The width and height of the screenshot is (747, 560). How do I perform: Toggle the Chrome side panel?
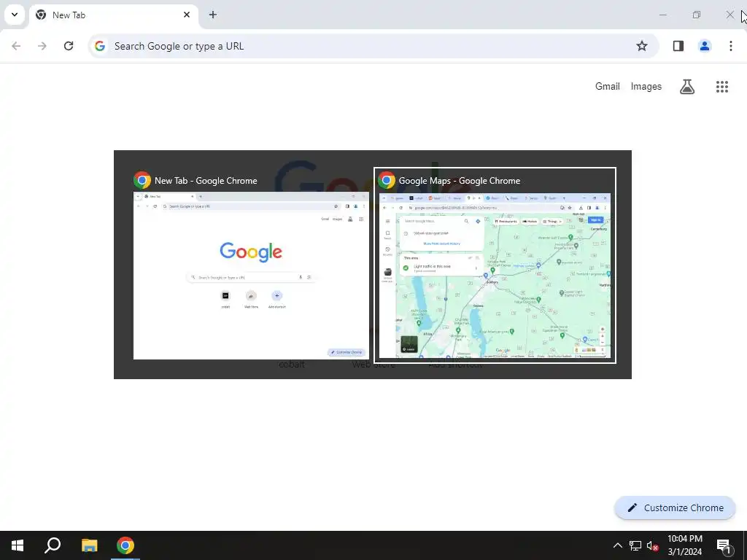tap(678, 46)
